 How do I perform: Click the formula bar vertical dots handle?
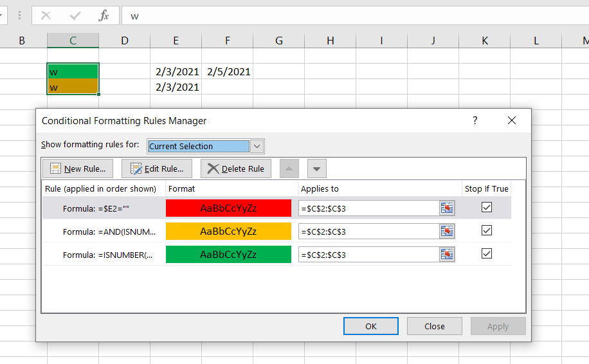coord(19,15)
